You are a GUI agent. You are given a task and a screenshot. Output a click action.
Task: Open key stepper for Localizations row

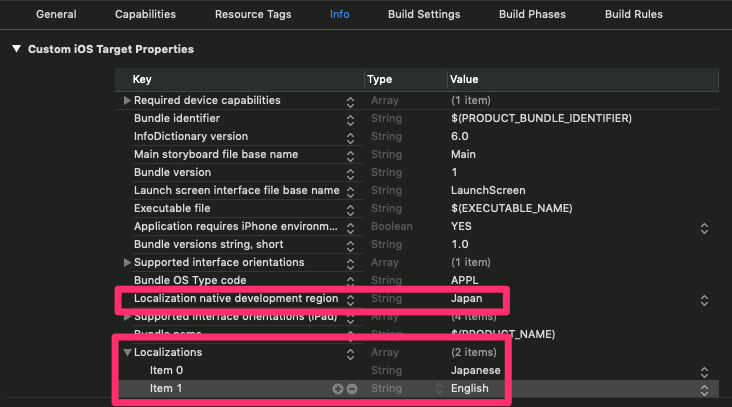click(350, 353)
